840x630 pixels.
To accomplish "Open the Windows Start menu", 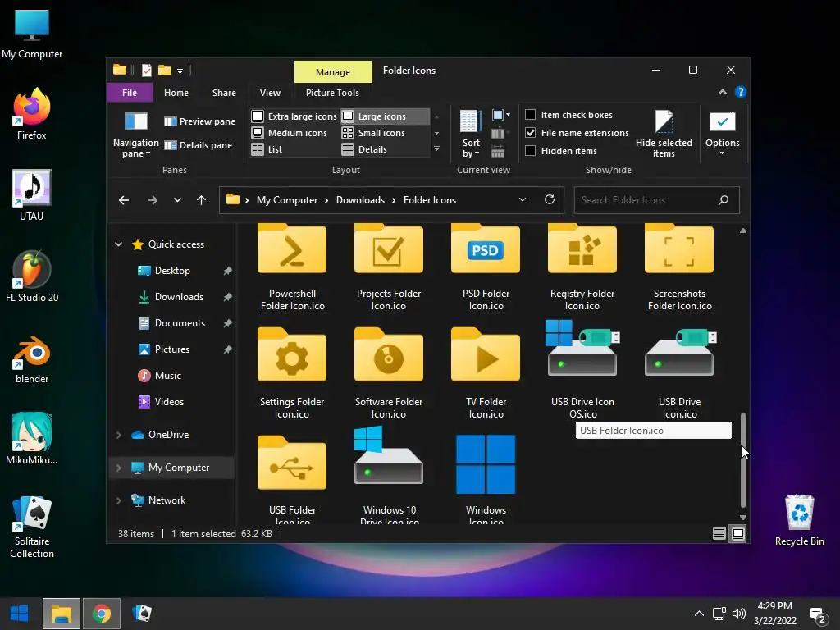I will coord(20,614).
